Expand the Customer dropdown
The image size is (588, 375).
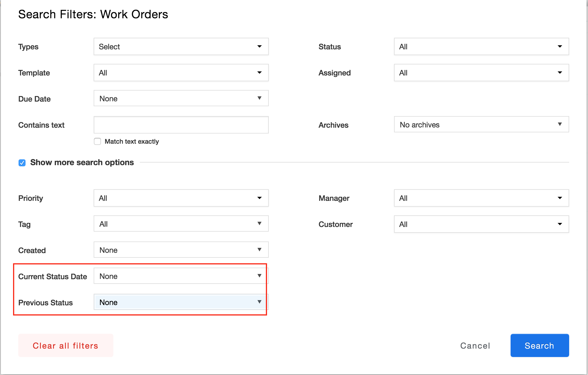tap(481, 224)
